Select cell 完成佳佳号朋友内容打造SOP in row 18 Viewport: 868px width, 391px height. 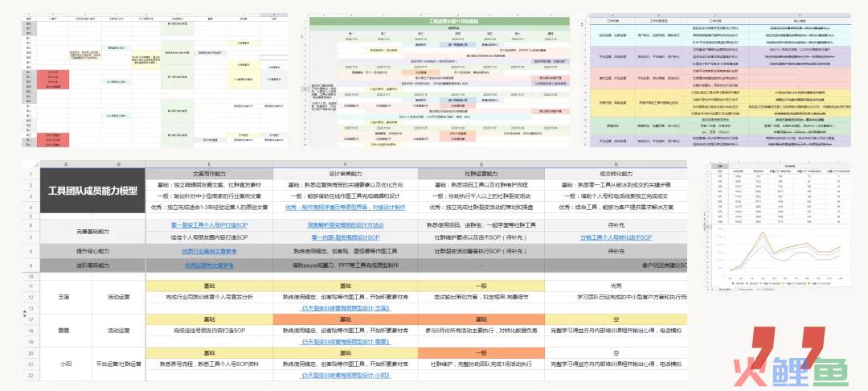click(x=209, y=331)
